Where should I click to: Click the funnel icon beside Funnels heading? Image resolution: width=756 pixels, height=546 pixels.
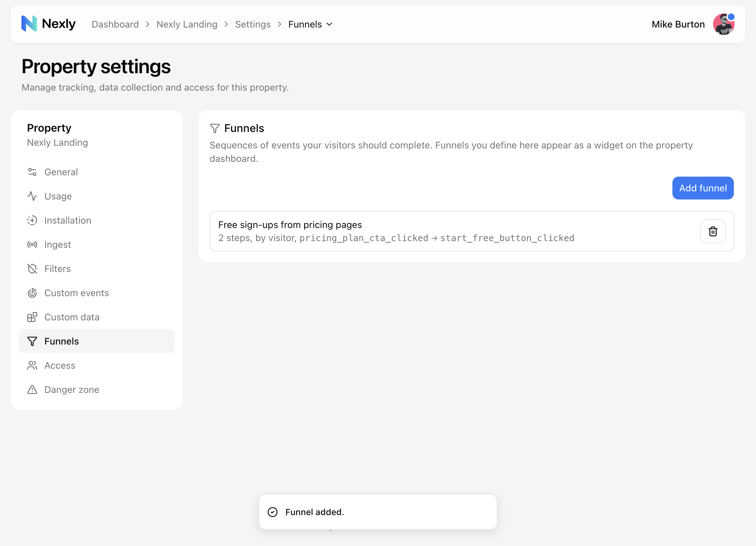click(x=215, y=128)
